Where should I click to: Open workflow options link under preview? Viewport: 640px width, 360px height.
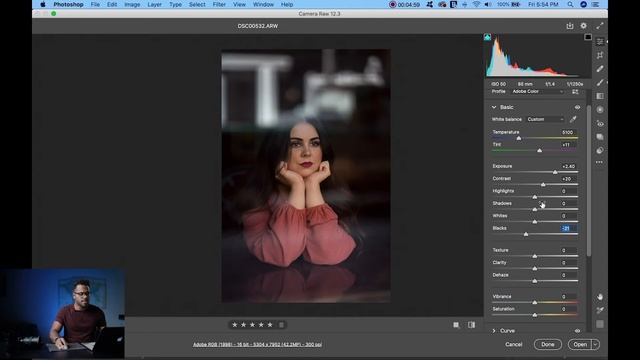tap(257, 344)
